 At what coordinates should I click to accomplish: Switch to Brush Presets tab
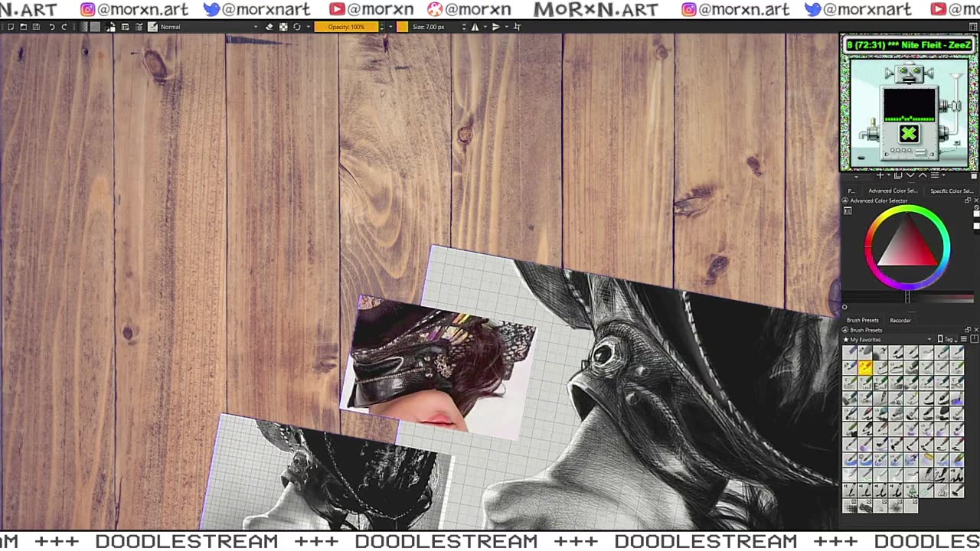click(x=863, y=320)
